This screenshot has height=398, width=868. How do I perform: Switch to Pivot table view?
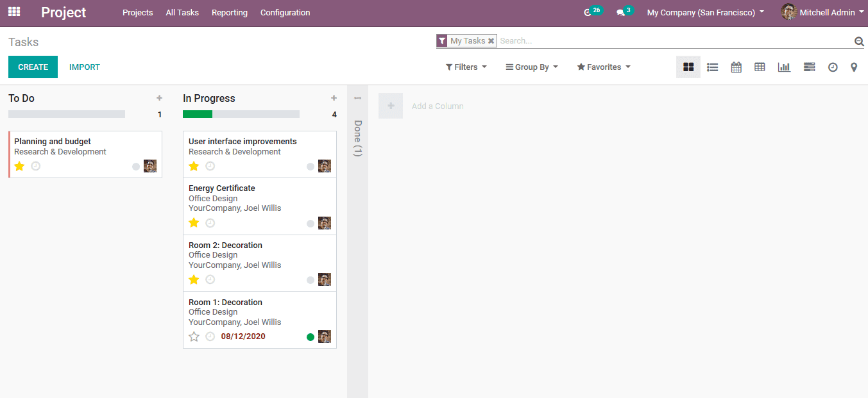pyautogui.click(x=760, y=67)
